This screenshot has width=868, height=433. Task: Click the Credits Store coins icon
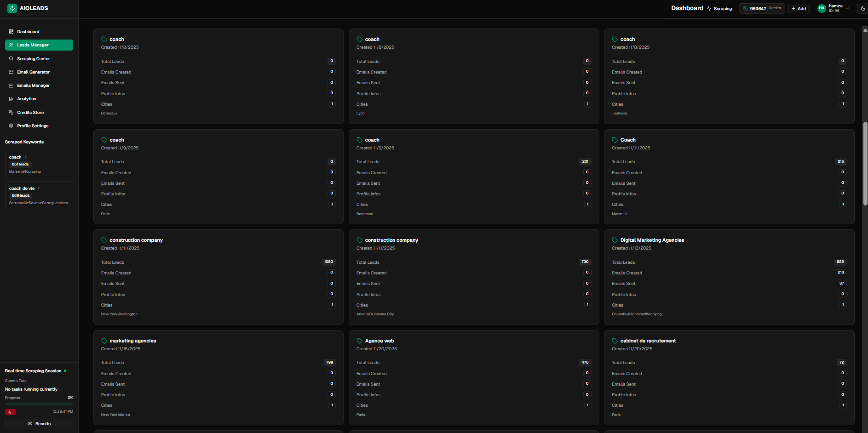11,113
